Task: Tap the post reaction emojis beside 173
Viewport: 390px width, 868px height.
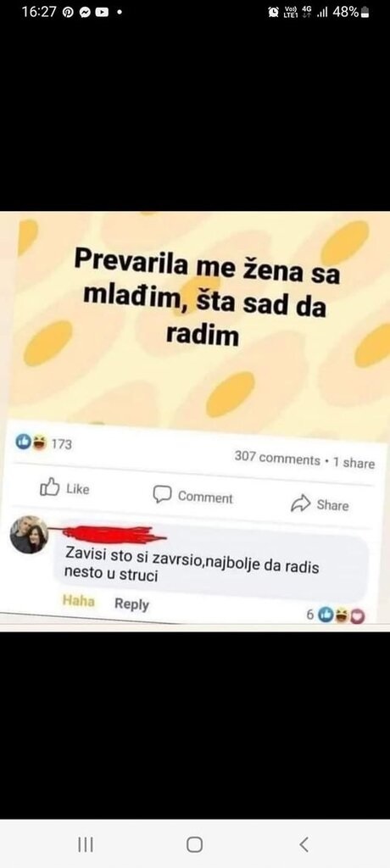Action: [31, 442]
